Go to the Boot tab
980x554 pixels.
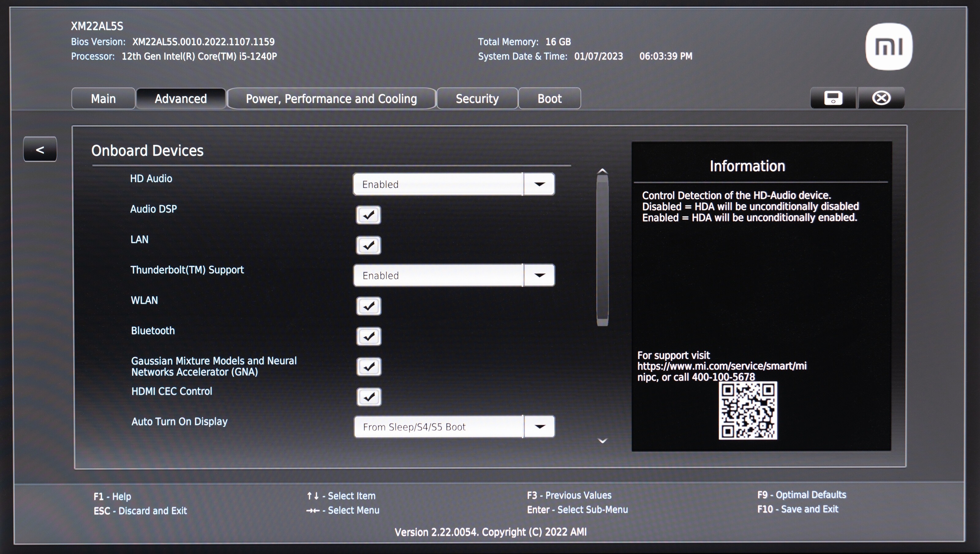[x=549, y=99]
